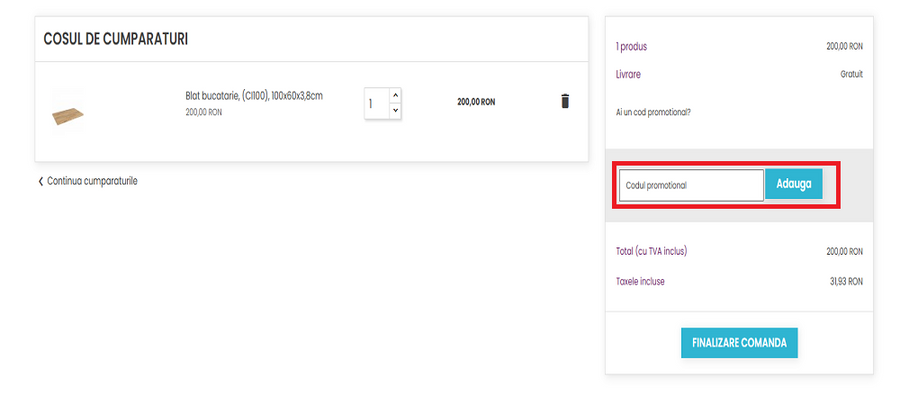Click the '1 produs' summary label
Image resolution: width=900 pixels, height=405 pixels.
pos(631,47)
